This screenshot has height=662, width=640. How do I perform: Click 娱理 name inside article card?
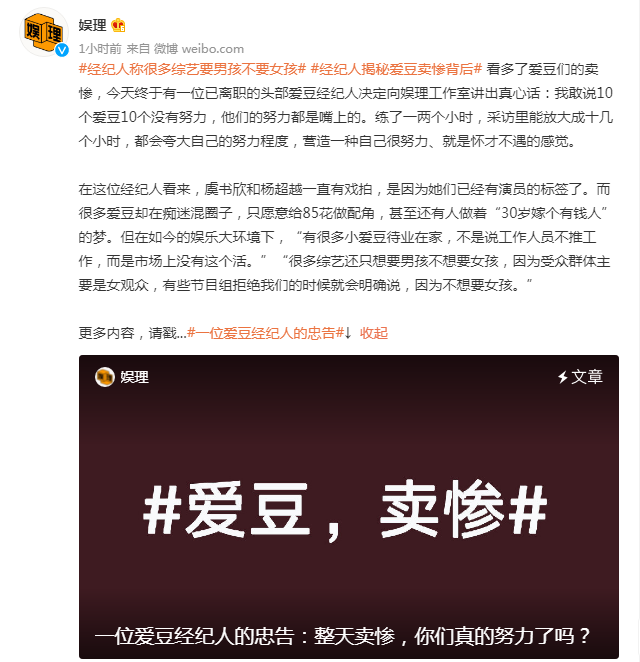tap(135, 377)
